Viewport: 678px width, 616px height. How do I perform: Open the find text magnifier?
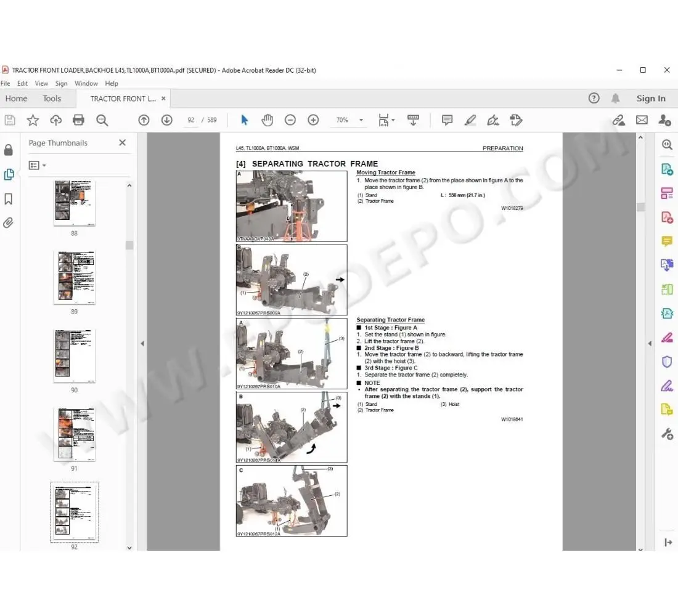point(102,120)
